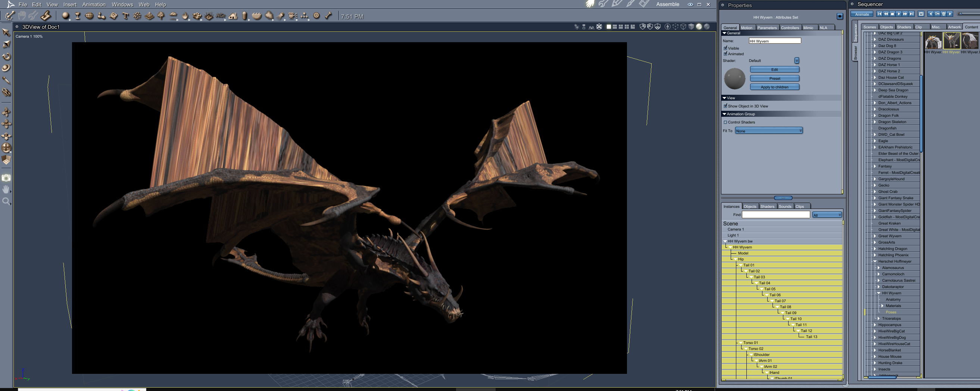Open the Animation menu
This screenshot has height=391, width=980.
pyautogui.click(x=94, y=4)
